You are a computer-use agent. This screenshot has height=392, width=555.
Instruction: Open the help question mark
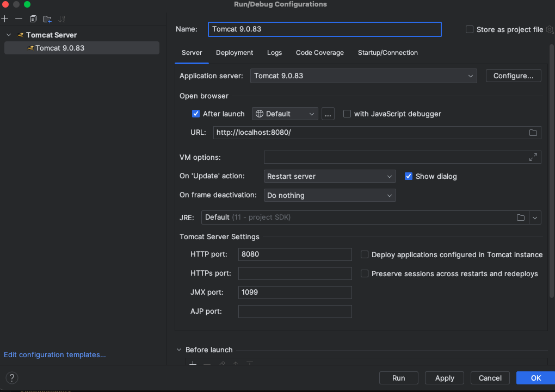[11, 378]
